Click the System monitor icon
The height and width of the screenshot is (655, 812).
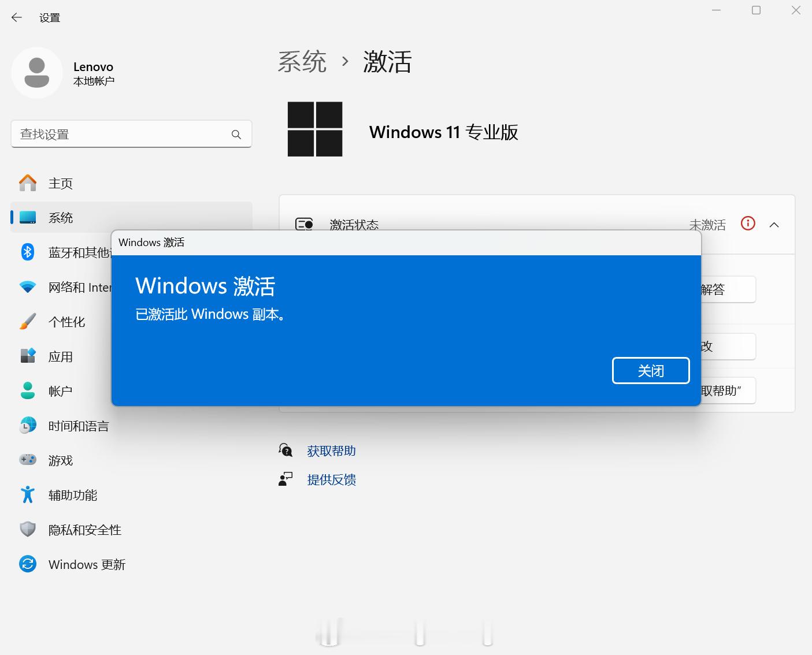(28, 218)
